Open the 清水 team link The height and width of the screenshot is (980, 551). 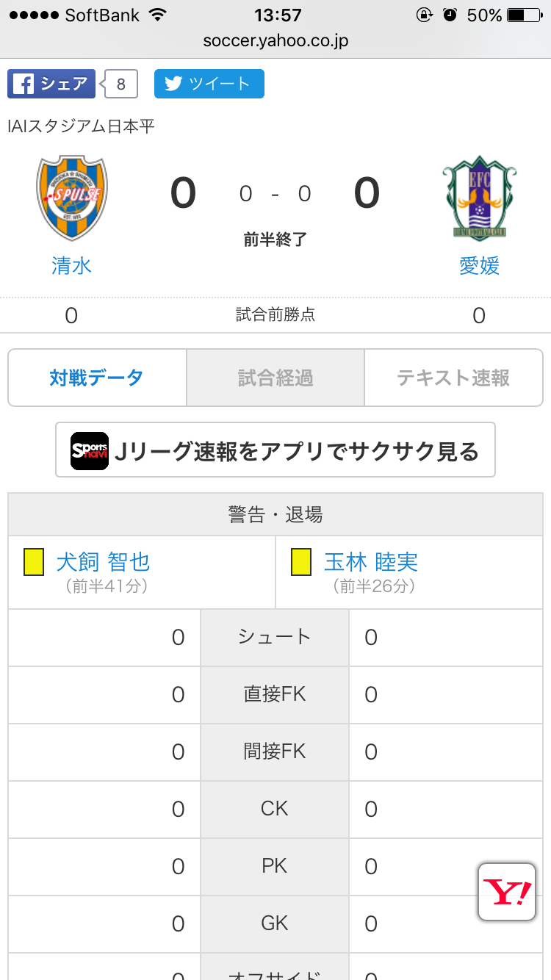71,265
